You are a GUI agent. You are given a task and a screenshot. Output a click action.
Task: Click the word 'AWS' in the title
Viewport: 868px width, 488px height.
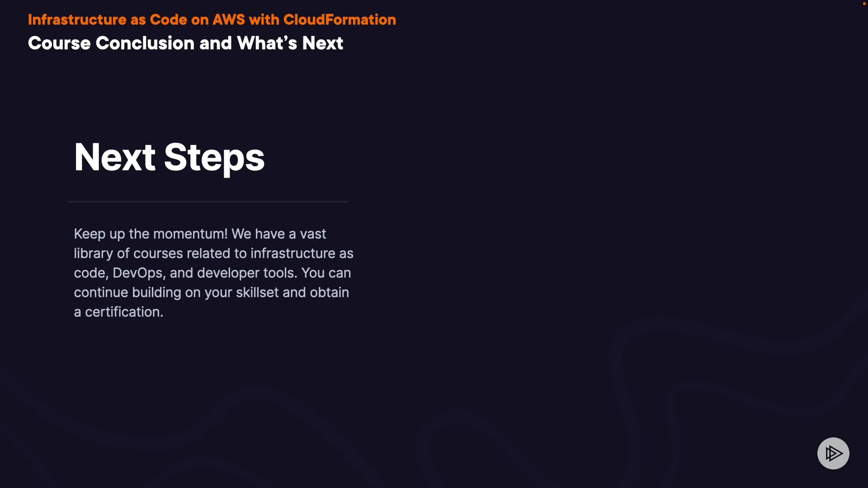click(x=228, y=20)
